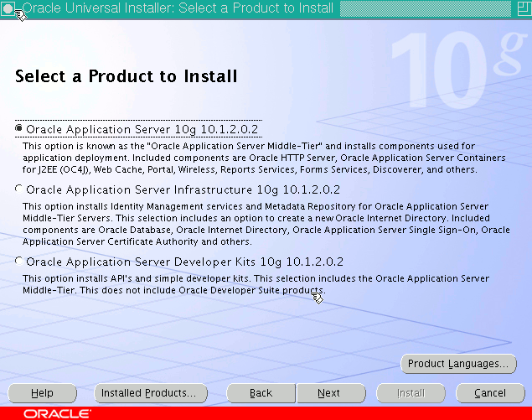
Task: Click the Help button
Action: [42, 393]
